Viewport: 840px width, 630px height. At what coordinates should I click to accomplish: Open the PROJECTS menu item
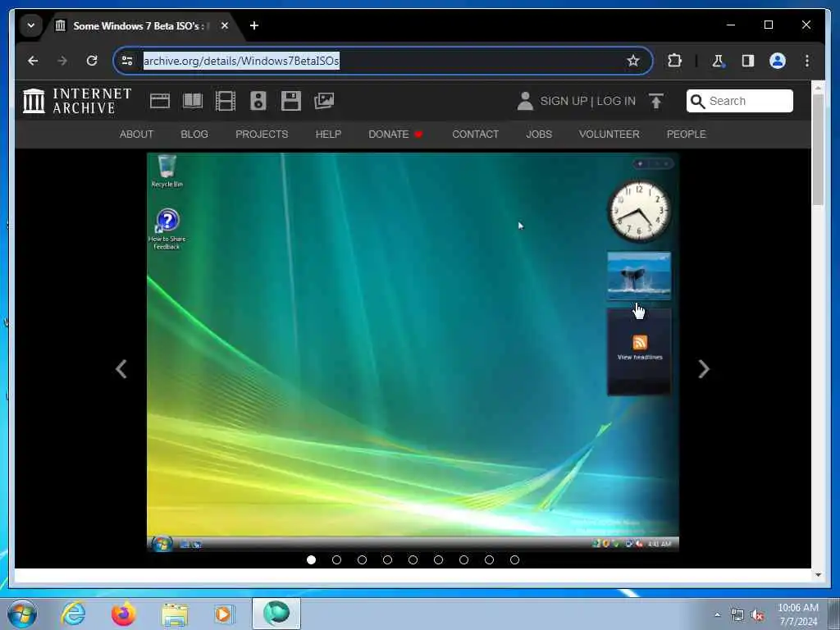click(x=262, y=134)
